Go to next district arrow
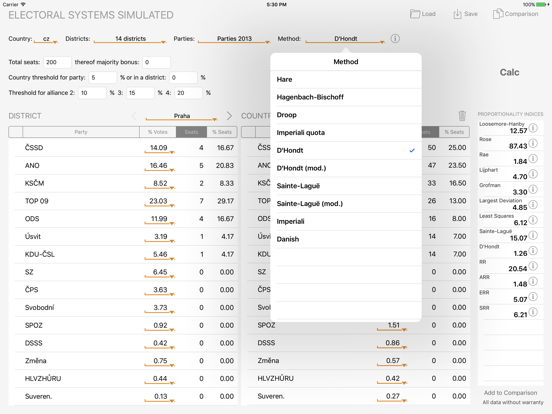The image size is (552, 414). (229, 116)
